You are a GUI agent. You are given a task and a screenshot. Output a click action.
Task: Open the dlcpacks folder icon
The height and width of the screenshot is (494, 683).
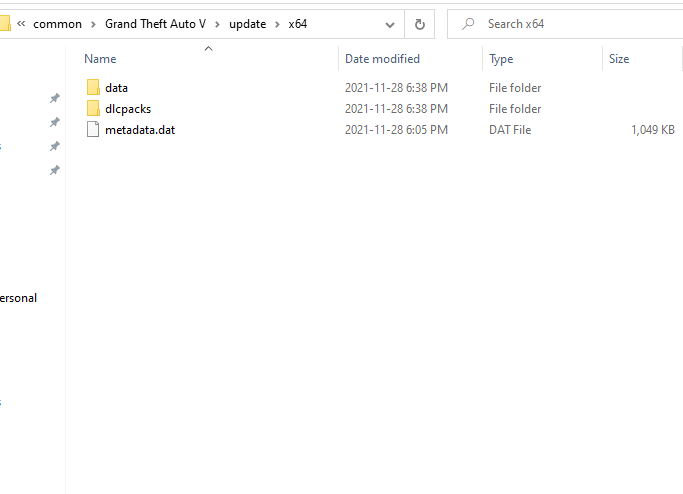pyautogui.click(x=93, y=108)
